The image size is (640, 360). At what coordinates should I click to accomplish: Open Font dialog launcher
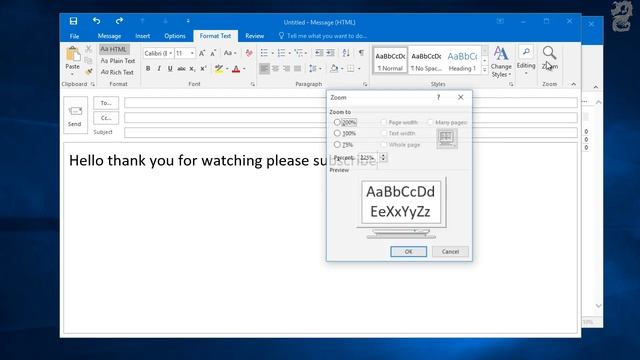[x=253, y=84]
